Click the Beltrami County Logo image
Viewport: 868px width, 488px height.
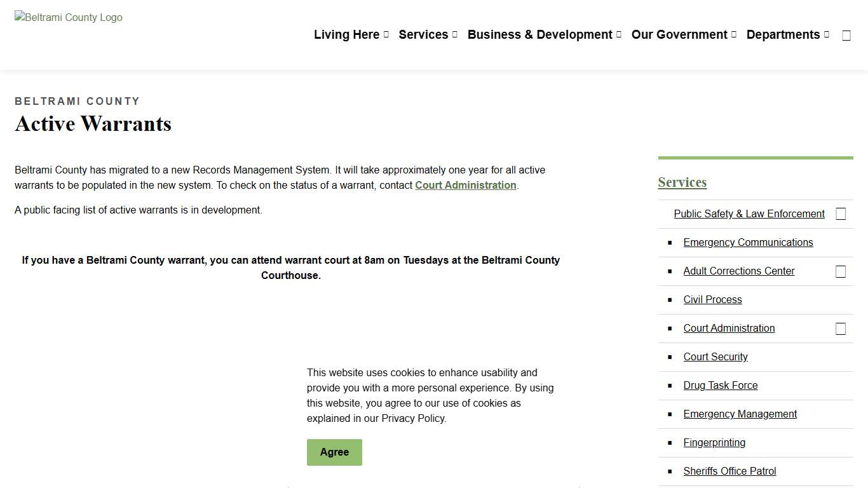click(x=69, y=18)
